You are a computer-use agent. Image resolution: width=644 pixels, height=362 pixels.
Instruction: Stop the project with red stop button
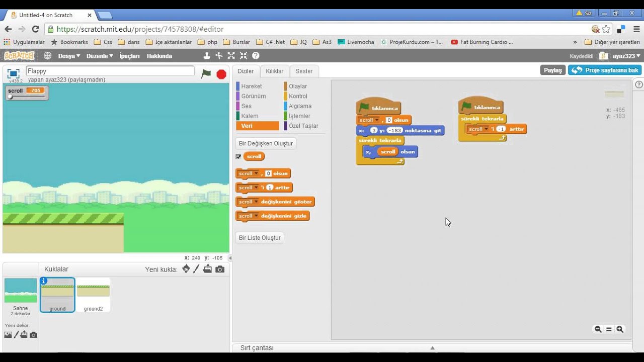click(221, 74)
